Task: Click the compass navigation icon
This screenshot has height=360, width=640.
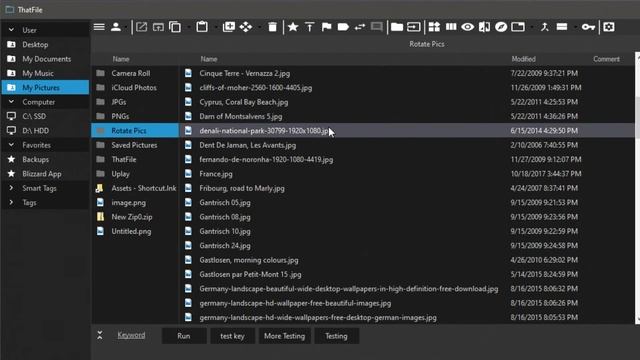Action: (x=501, y=27)
